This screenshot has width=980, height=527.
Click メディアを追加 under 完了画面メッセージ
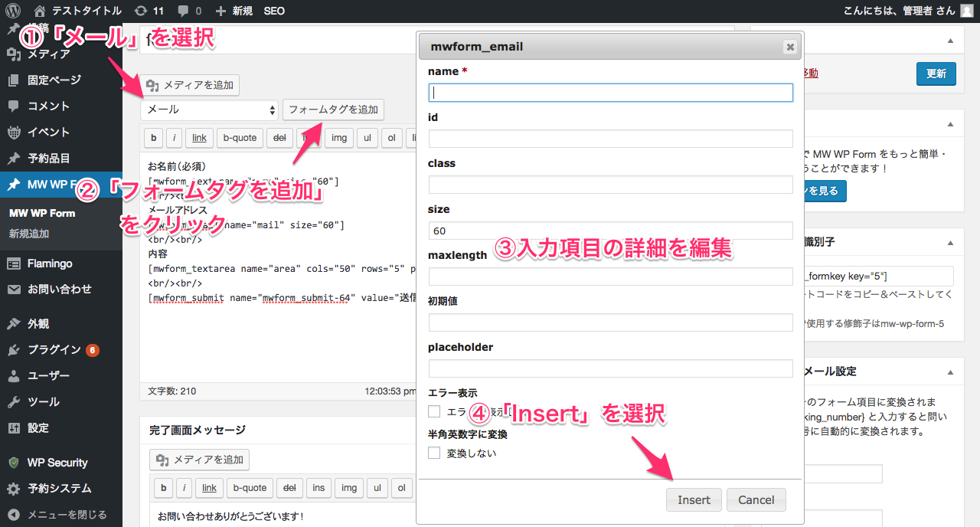tap(199, 460)
